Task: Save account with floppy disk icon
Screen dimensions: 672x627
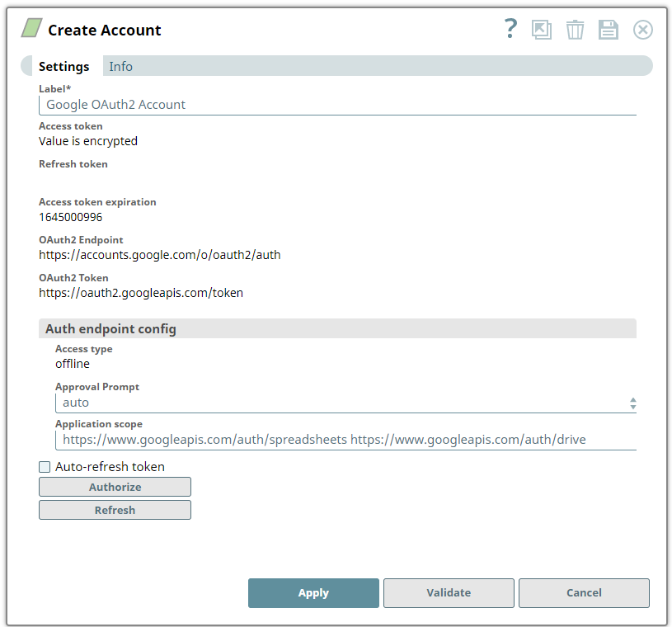Action: [x=609, y=30]
